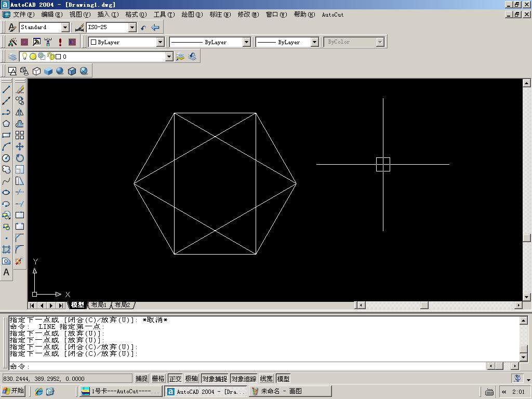Image resolution: width=532 pixels, height=399 pixels.
Task: Toggle 对象捕捉 object snap in status bar
Action: pyautogui.click(x=215, y=379)
